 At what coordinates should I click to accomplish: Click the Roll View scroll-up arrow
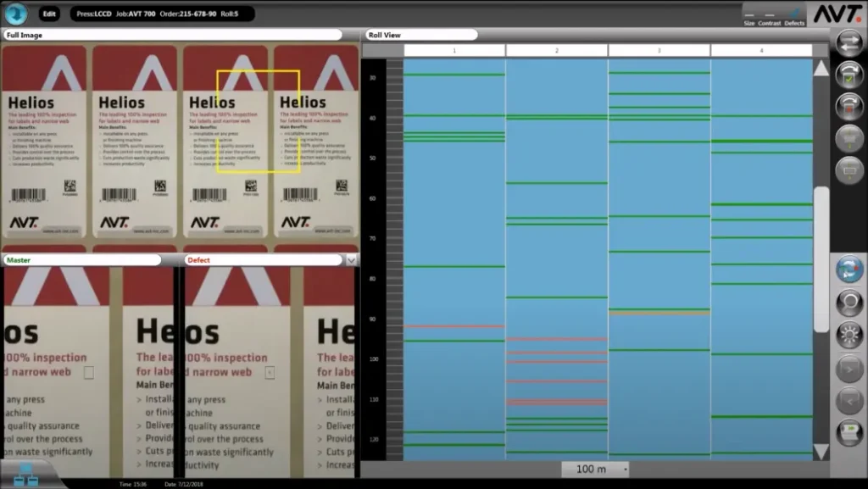coord(821,69)
